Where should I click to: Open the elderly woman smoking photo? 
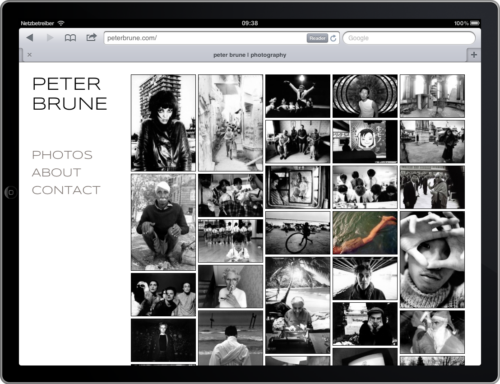tap(230, 286)
